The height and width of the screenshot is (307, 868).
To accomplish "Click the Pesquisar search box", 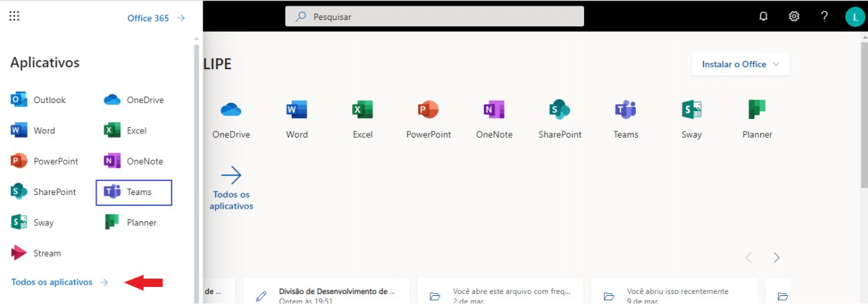I will (x=435, y=17).
